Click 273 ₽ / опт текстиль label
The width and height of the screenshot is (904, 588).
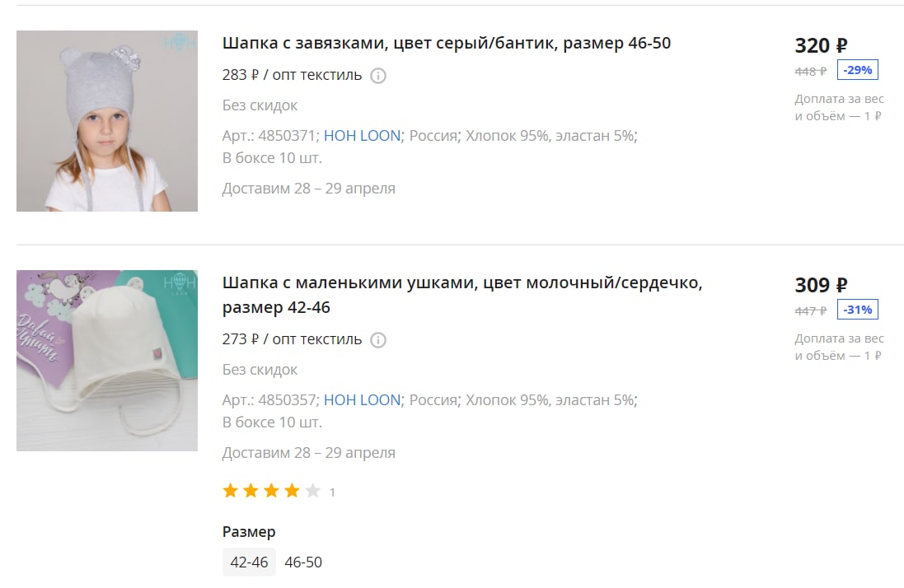(x=292, y=340)
